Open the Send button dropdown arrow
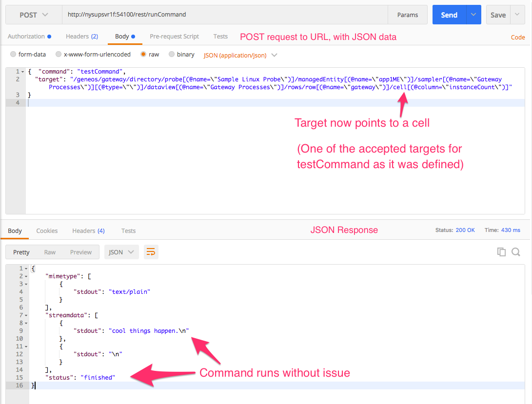 coord(473,15)
